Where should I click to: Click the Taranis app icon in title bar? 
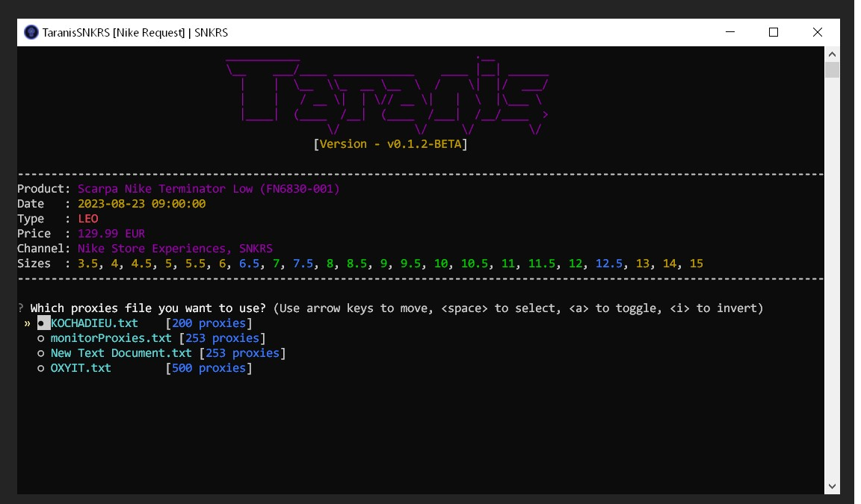[x=31, y=32]
